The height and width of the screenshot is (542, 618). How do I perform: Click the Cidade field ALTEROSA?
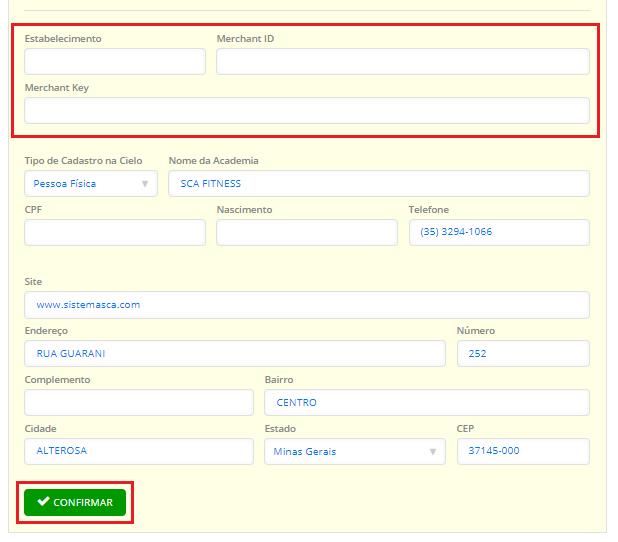coord(139,451)
